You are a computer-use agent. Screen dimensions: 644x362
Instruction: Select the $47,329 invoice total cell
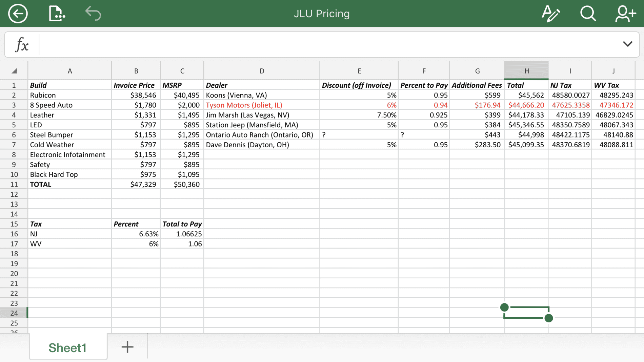coord(136,184)
